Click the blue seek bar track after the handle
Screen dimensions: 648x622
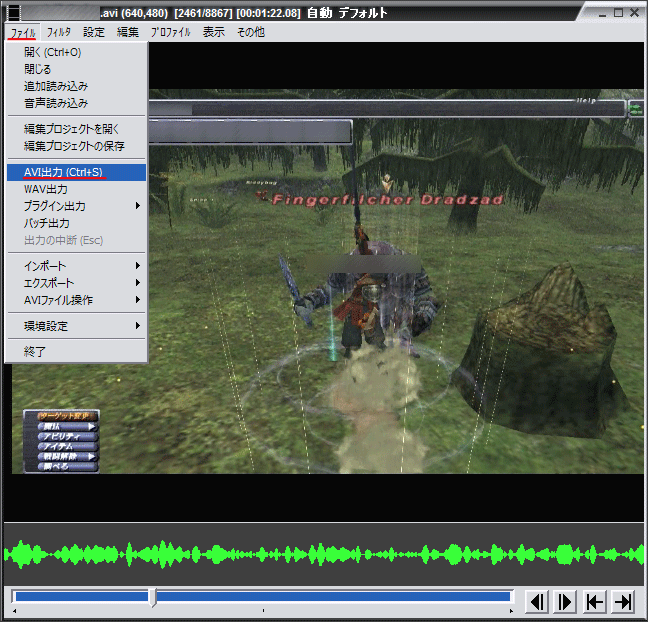[x=333, y=596]
